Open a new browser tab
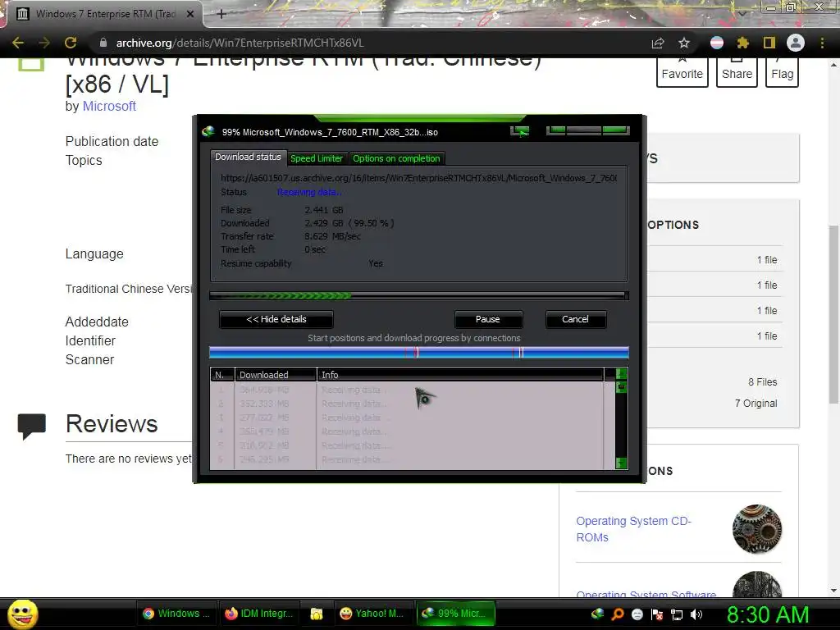 221,14
